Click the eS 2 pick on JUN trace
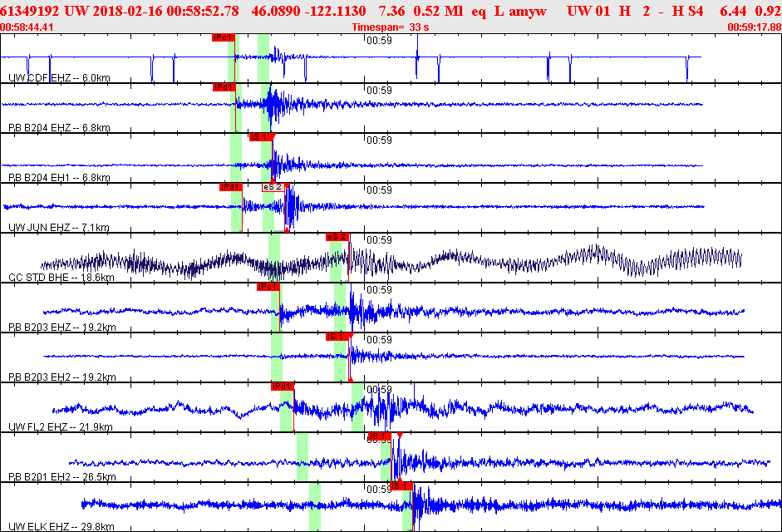This screenshot has width=782, height=532. (x=273, y=187)
